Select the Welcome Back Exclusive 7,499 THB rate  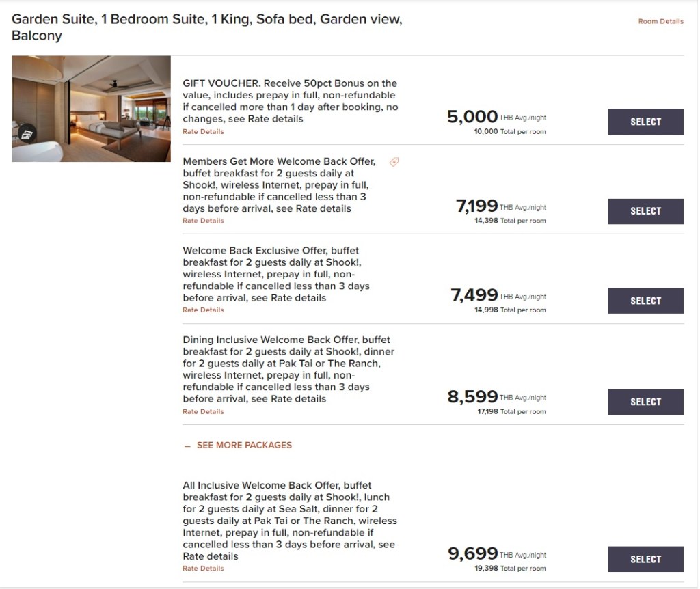tap(645, 301)
